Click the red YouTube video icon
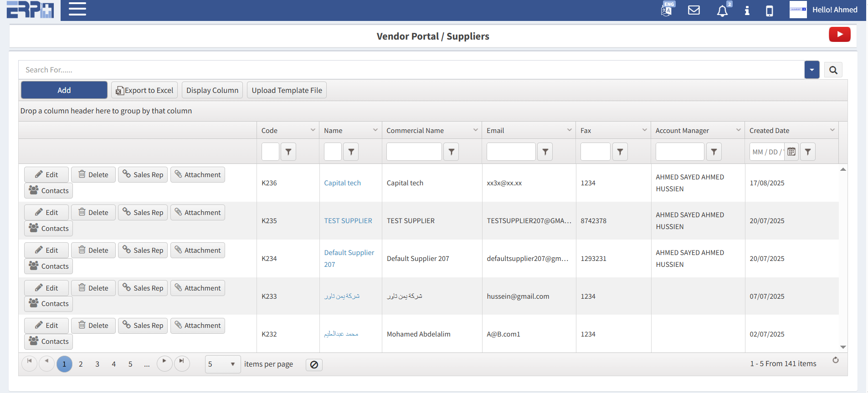This screenshot has height=393, width=868. point(839,35)
